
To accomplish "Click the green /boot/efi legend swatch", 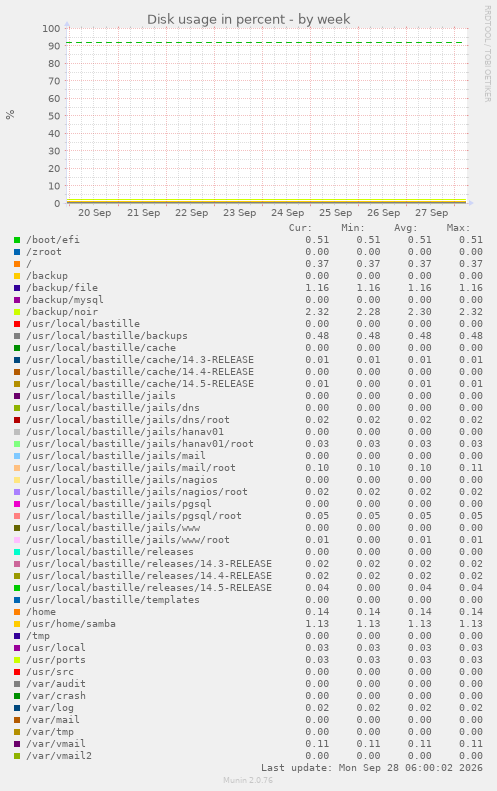I will point(17,240).
